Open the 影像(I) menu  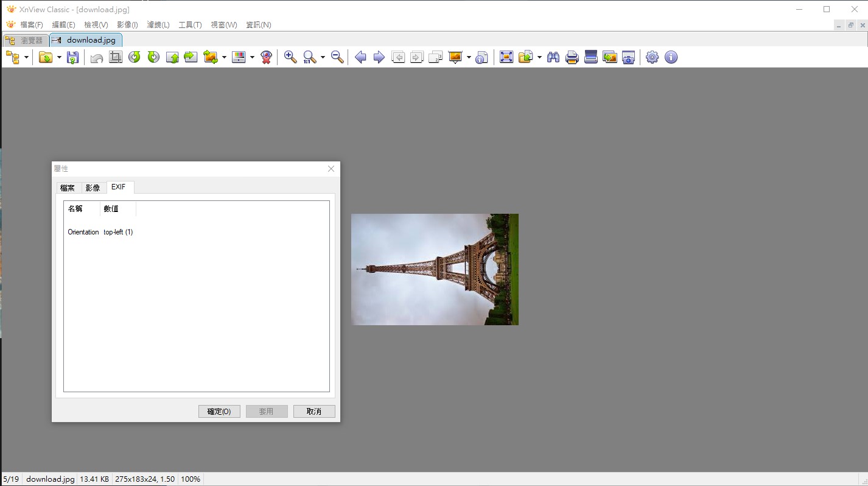coord(127,25)
